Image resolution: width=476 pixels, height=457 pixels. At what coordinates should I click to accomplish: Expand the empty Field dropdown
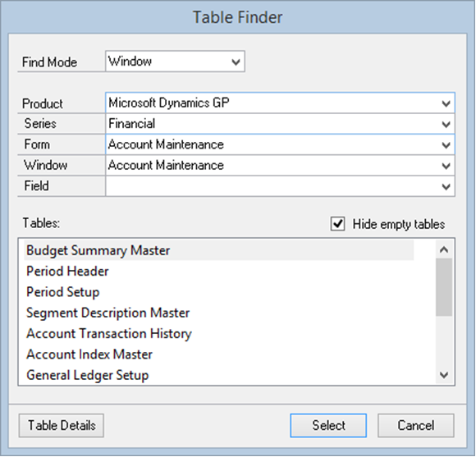coord(280,186)
